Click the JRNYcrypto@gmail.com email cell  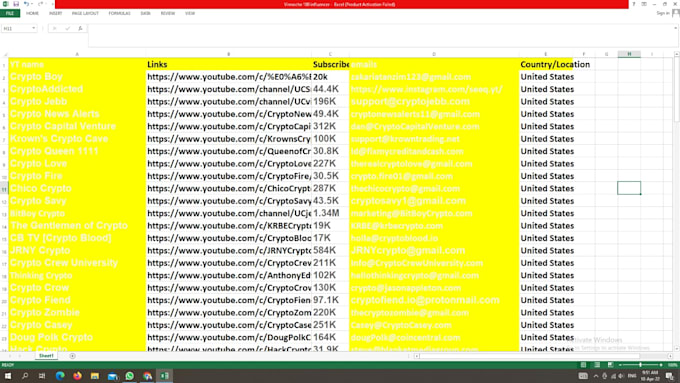click(434, 251)
